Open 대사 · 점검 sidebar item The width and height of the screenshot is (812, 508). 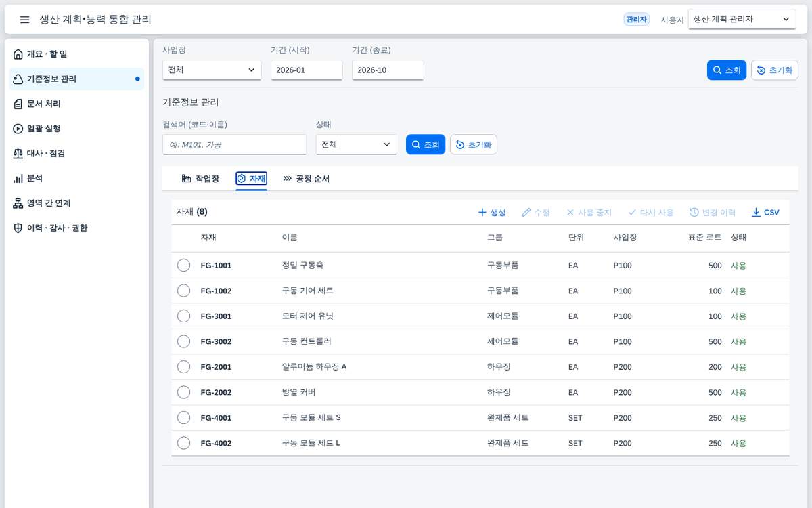click(x=78, y=154)
